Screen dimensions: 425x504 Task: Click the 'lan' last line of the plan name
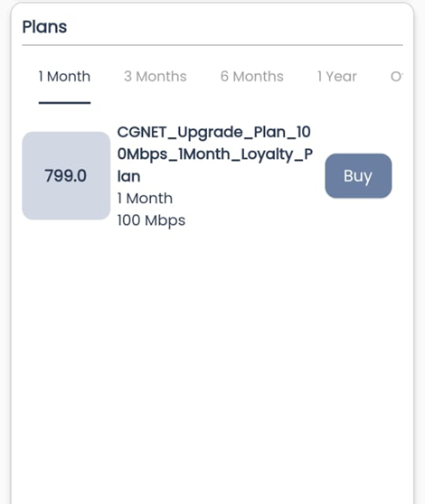128,176
